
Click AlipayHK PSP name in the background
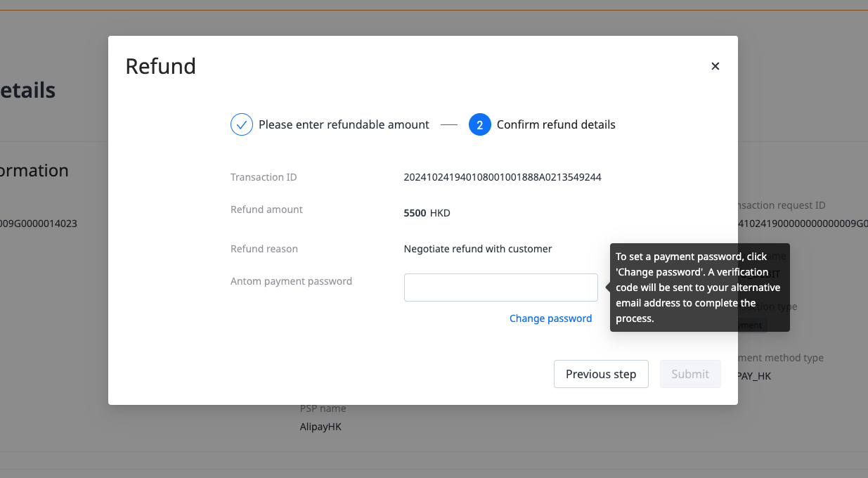[320, 427]
